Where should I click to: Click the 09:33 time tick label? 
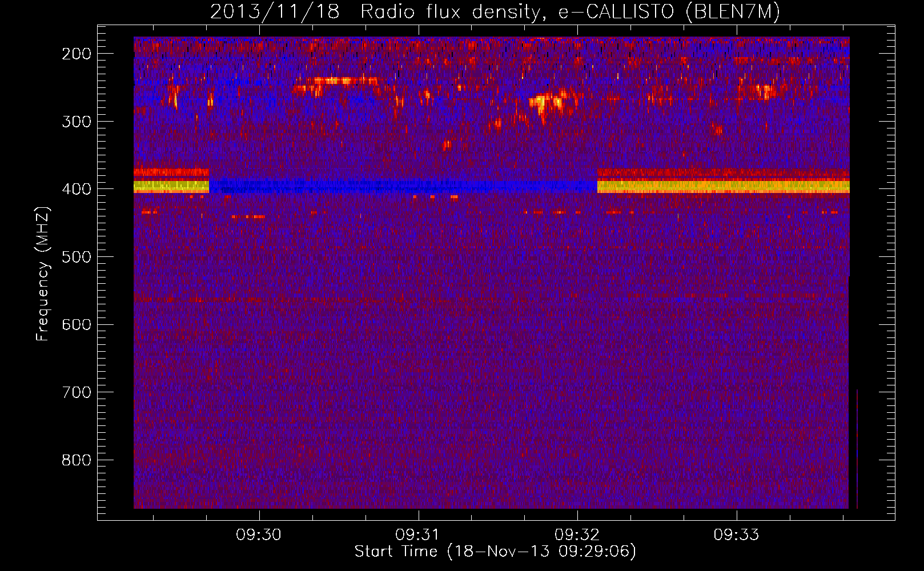737,535
